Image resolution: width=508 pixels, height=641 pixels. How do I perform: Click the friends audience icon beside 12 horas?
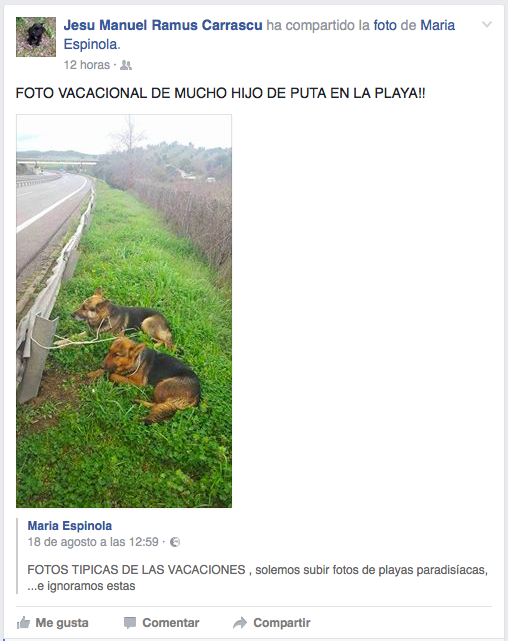coord(126,65)
